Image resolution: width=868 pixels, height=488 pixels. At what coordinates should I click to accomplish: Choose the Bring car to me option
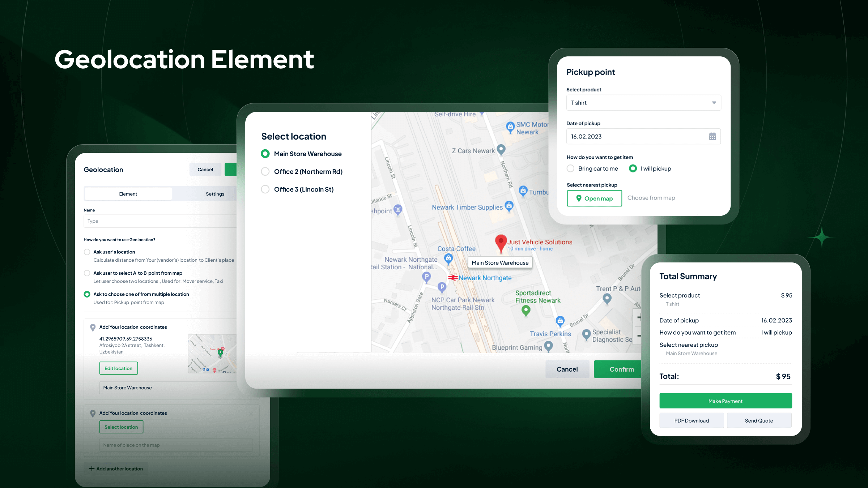[x=571, y=168]
